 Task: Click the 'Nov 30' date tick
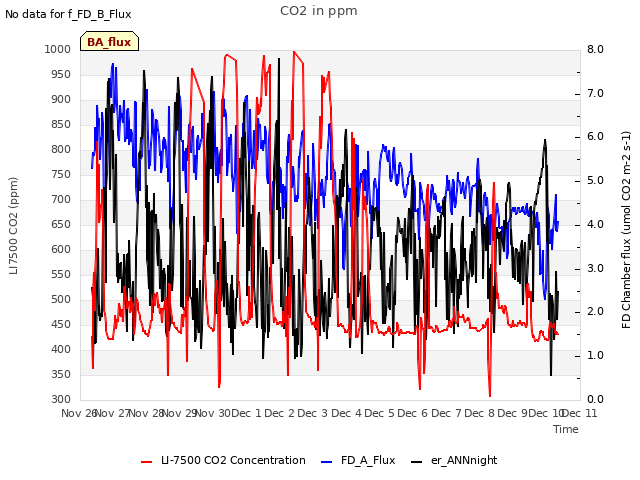[213, 413]
